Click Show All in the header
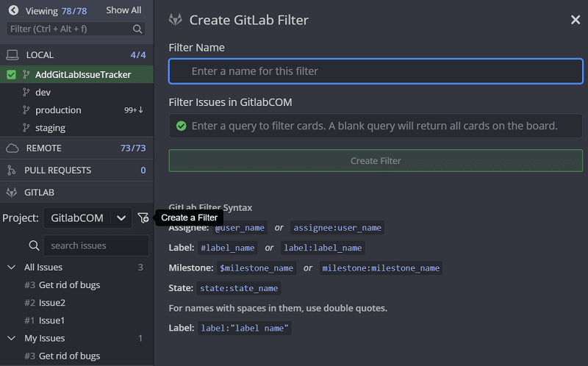This screenshot has width=588, height=366. coord(123,10)
